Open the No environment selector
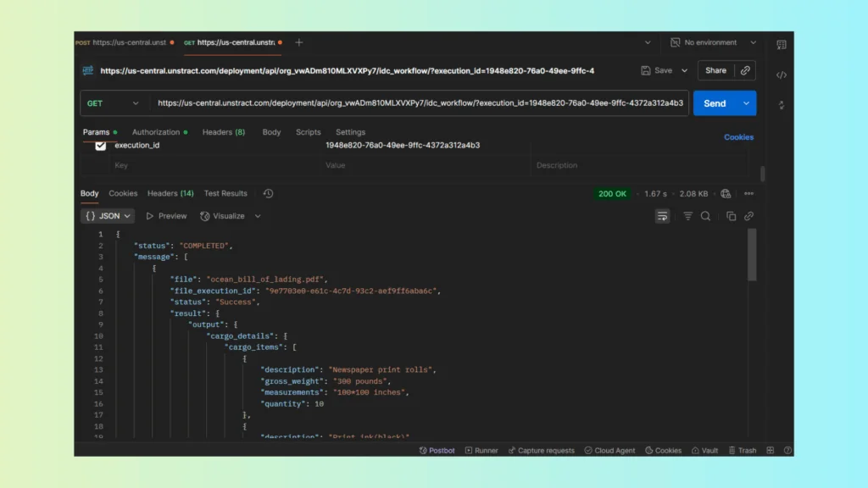Image resolution: width=868 pixels, height=488 pixels. [713, 42]
